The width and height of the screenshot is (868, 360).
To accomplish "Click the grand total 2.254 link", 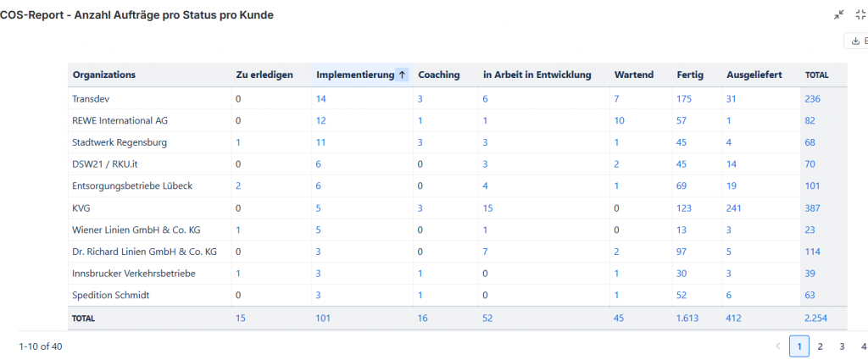I will 817,318.
